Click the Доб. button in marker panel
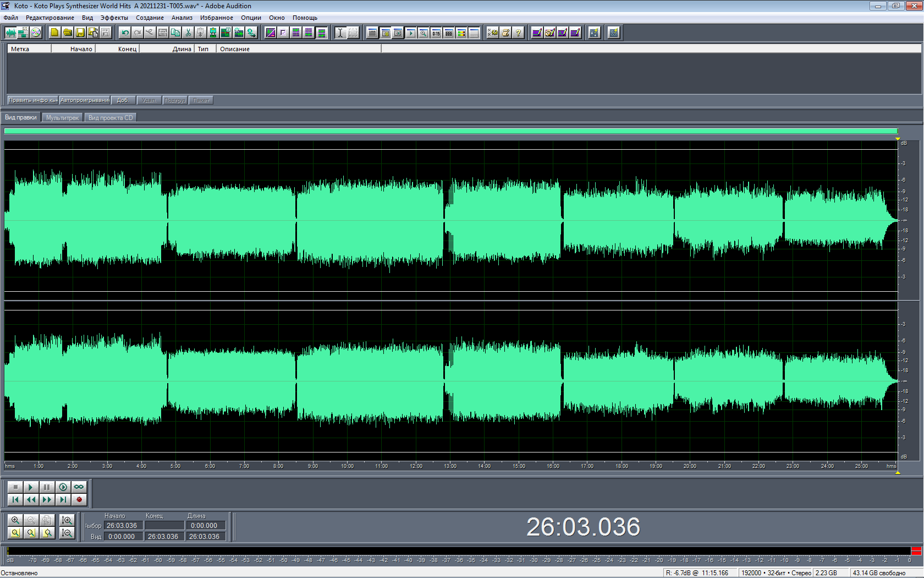Image resolution: width=924 pixels, height=578 pixels. 123,100
